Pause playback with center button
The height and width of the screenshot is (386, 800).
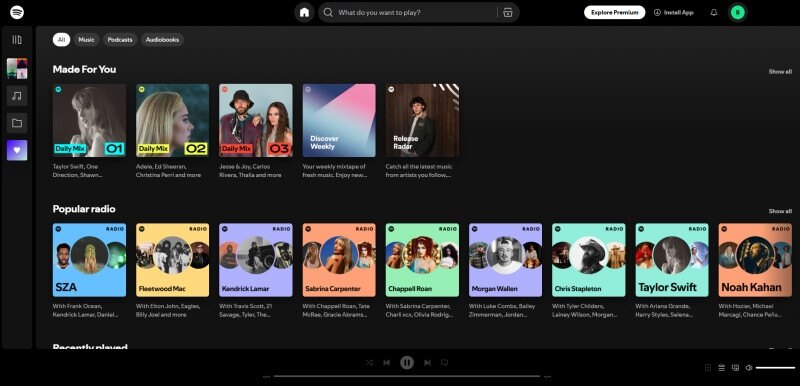[407, 363]
